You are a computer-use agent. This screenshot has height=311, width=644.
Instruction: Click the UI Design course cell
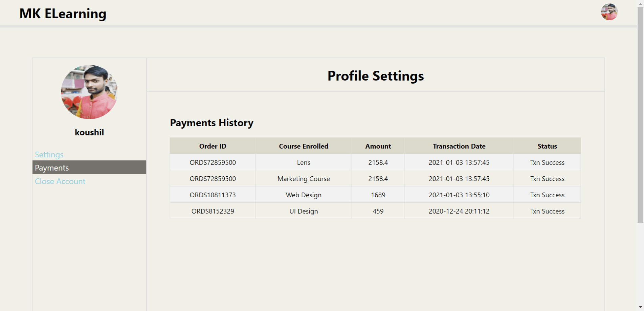pyautogui.click(x=304, y=211)
